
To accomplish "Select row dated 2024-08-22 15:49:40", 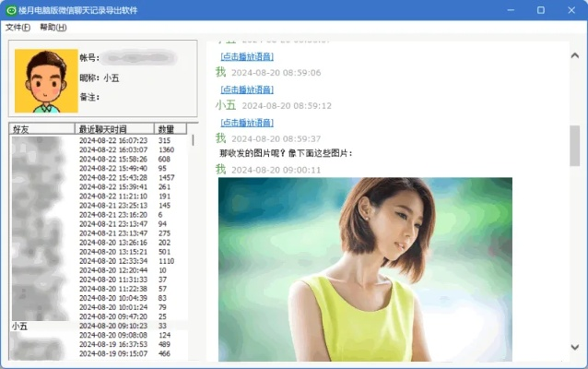I will point(99,168).
